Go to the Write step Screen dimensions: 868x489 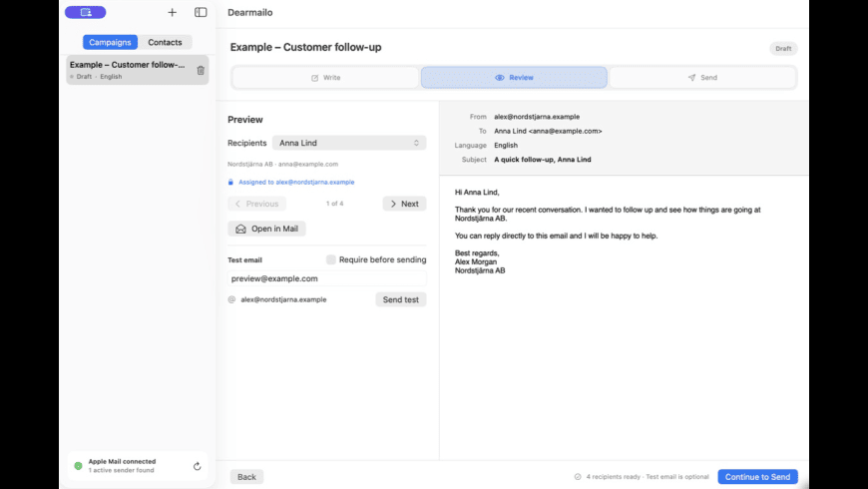coord(325,78)
